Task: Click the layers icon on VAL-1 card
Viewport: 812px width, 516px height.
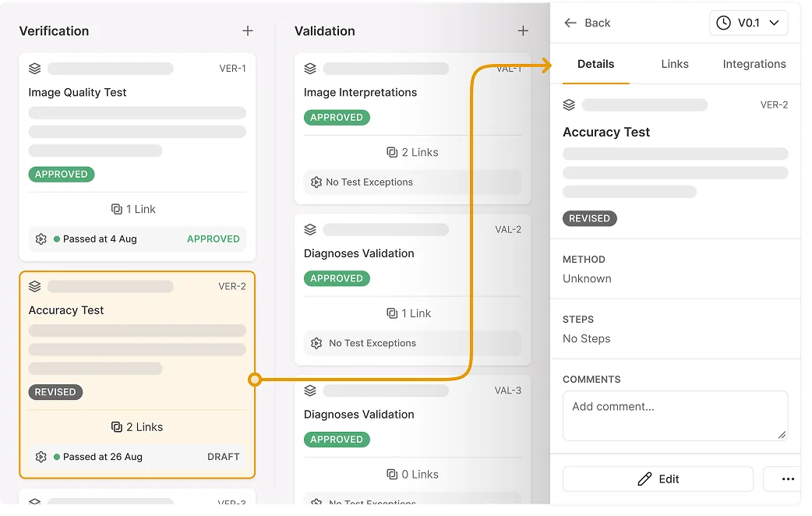Action: (310, 69)
